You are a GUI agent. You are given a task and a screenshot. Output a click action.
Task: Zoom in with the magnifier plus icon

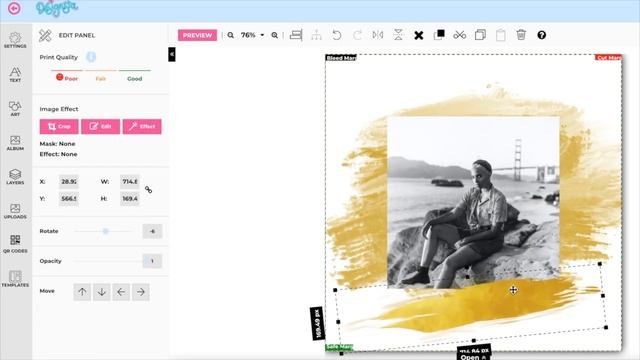click(x=275, y=36)
